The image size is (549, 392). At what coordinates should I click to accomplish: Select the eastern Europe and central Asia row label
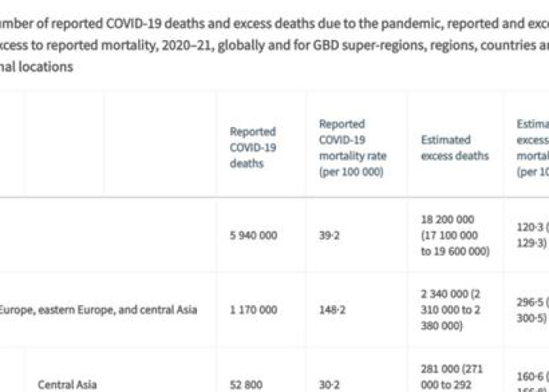pyautogui.click(x=98, y=310)
